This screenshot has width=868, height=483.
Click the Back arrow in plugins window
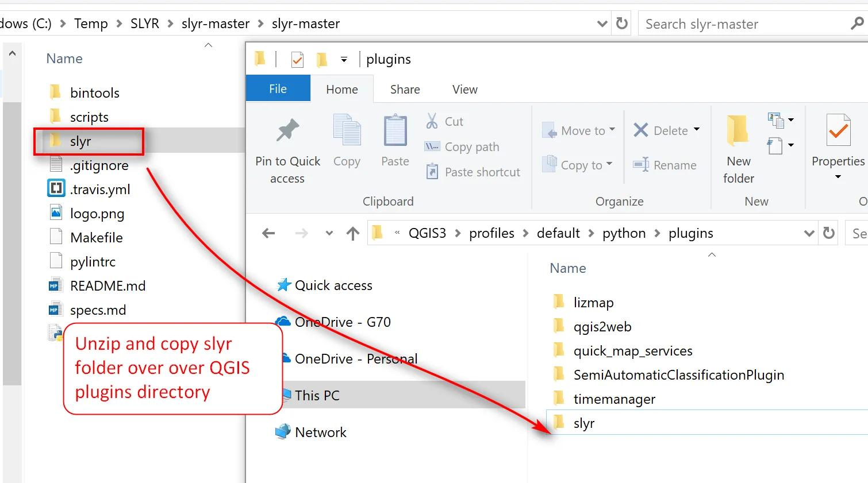(268, 233)
